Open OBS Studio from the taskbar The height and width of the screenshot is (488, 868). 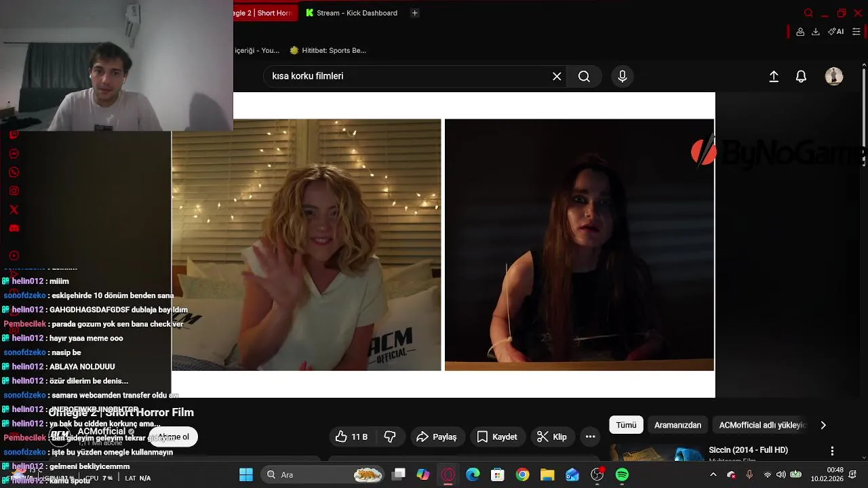coord(597,475)
